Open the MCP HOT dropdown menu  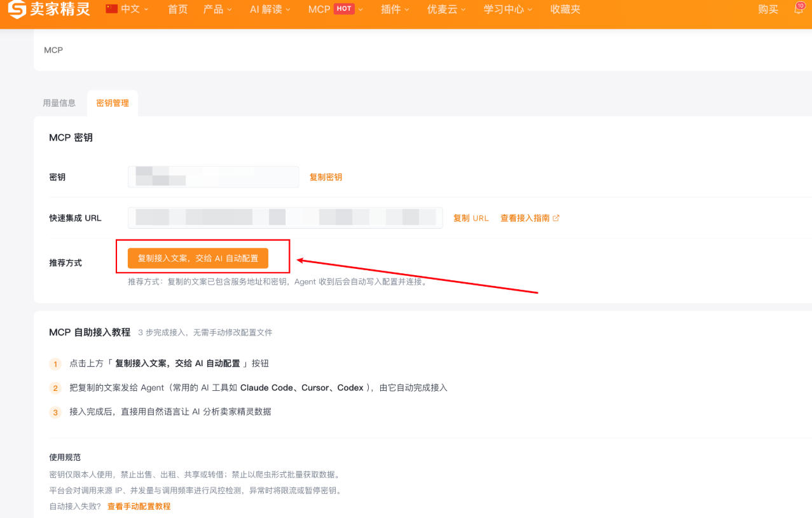tap(336, 10)
